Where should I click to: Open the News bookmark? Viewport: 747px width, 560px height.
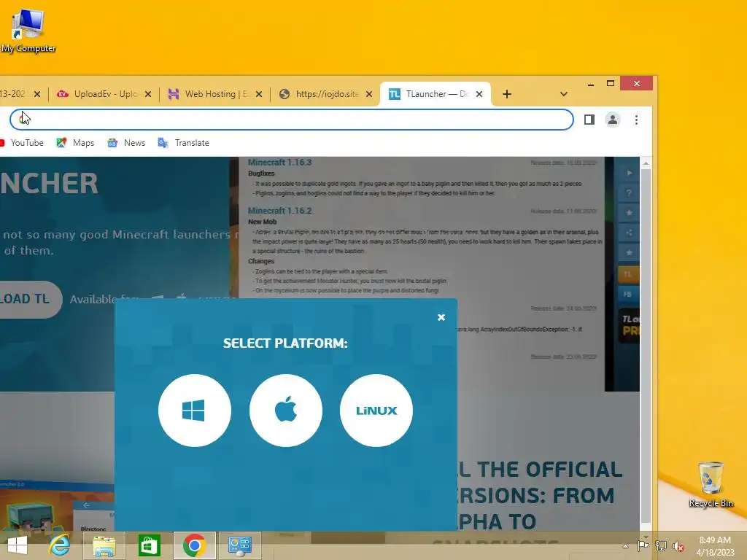[x=126, y=143]
